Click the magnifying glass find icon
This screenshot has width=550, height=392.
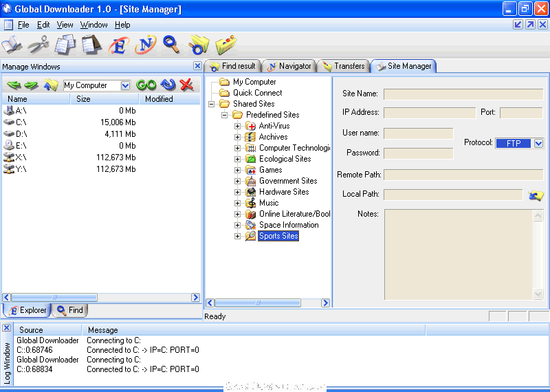(x=171, y=45)
